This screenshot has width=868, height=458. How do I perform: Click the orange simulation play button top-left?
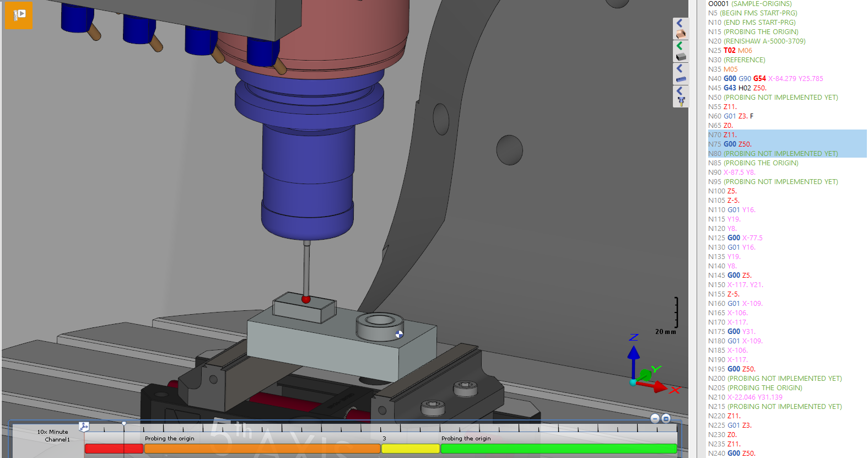pyautogui.click(x=19, y=15)
